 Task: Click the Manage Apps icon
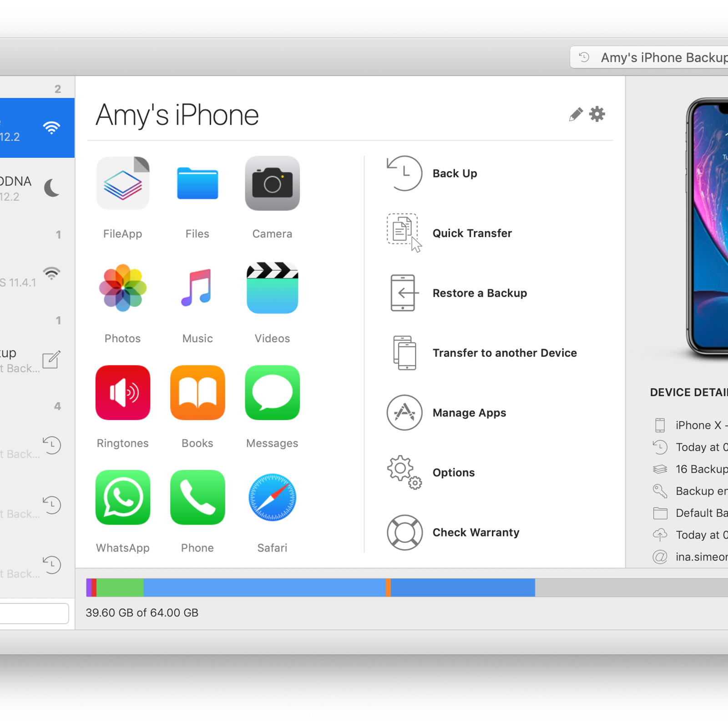click(404, 413)
